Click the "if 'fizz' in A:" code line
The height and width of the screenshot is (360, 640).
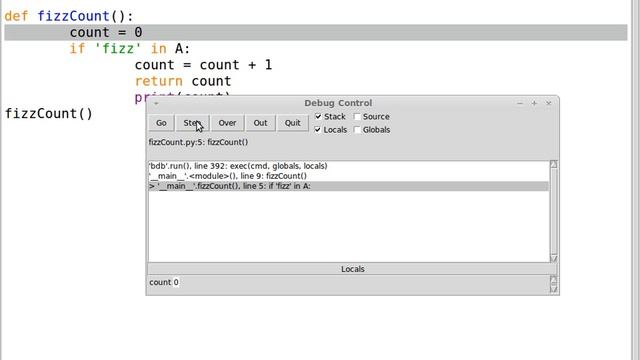click(129, 49)
